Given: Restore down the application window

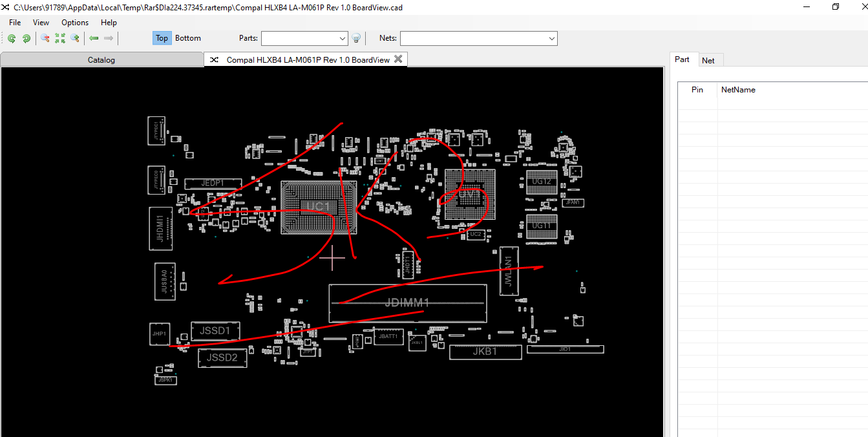Looking at the screenshot, I should pyautogui.click(x=836, y=6).
